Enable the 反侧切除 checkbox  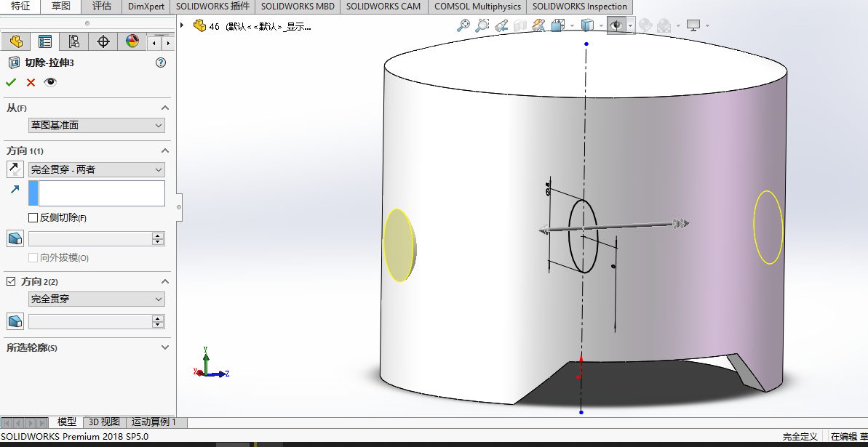click(33, 218)
